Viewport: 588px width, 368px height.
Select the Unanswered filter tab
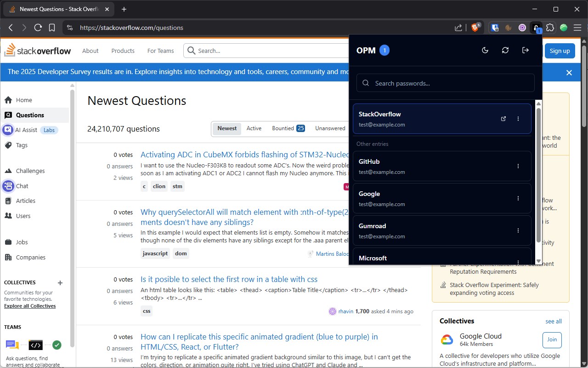330,128
